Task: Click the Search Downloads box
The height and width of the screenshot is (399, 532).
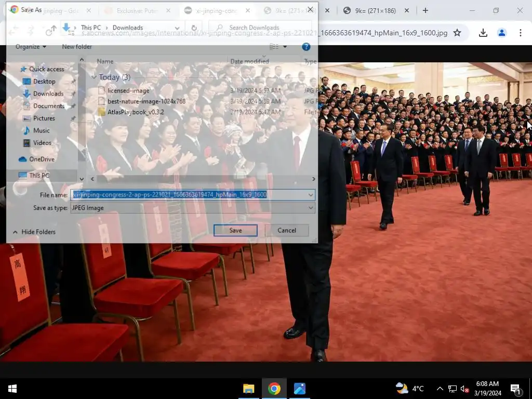Action: pyautogui.click(x=260, y=28)
